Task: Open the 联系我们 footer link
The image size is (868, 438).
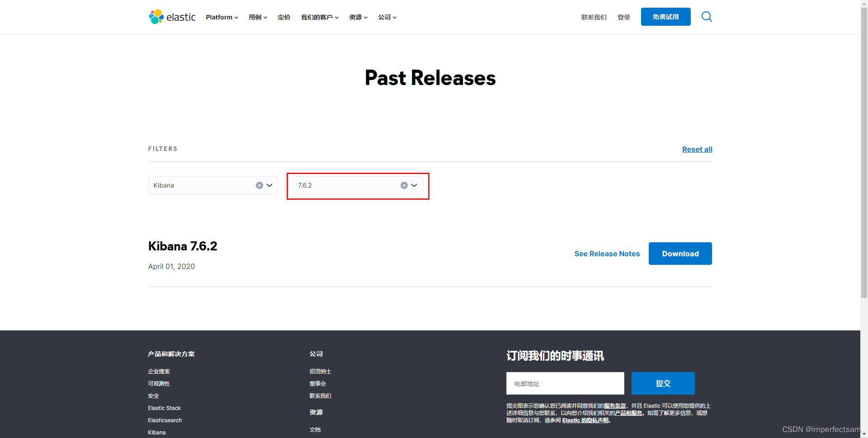Action: (321, 396)
